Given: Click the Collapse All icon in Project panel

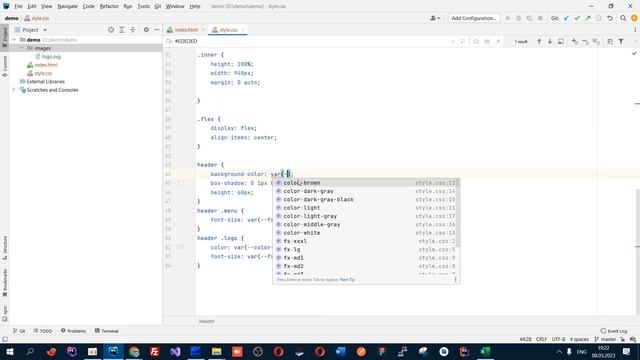Looking at the screenshot, I should [x=133, y=30].
